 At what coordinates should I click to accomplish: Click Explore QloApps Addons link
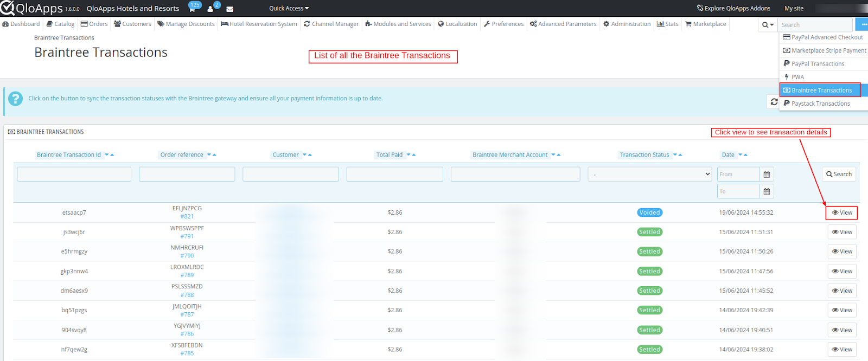pyautogui.click(x=733, y=8)
